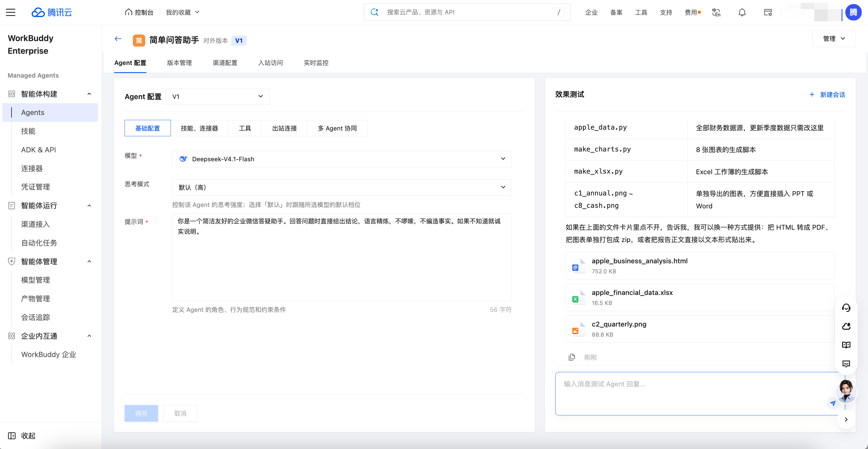The height and width of the screenshot is (449, 868).
Task: Open apple_financial_data.xlsx file card
Action: 700,297
